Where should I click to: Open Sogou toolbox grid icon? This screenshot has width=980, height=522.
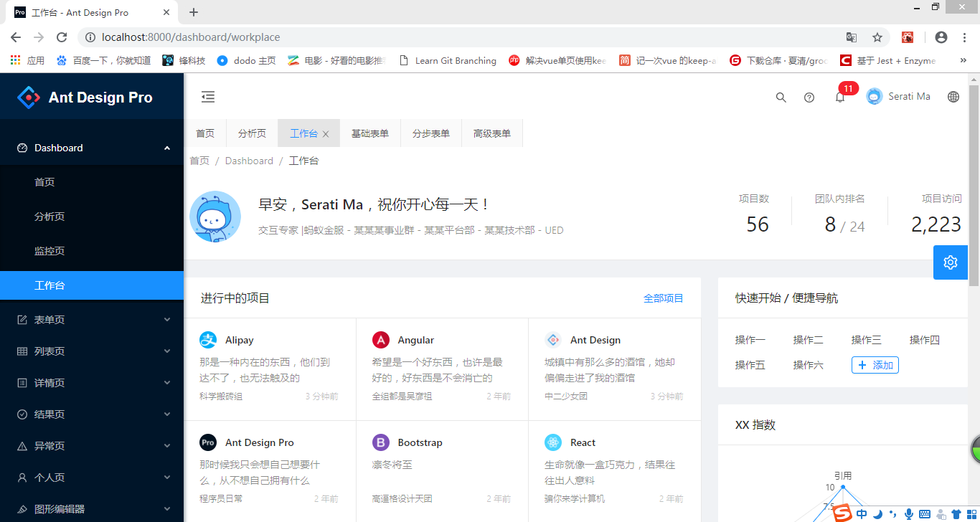(x=972, y=513)
